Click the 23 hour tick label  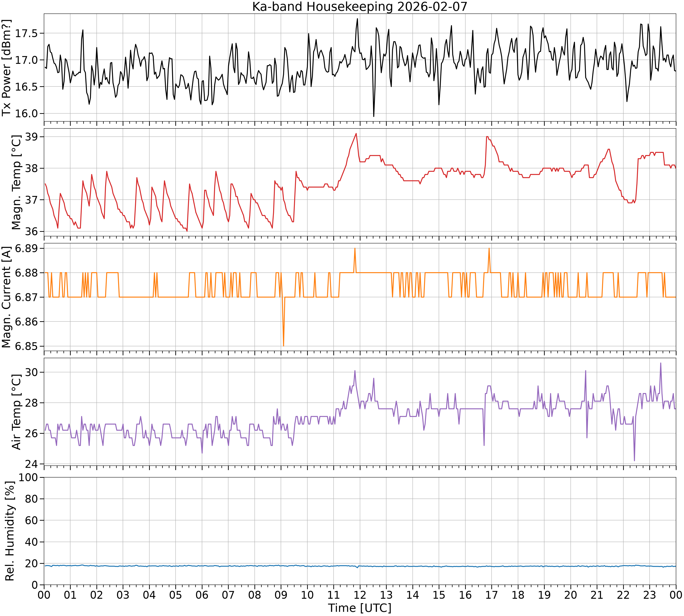coord(650,595)
